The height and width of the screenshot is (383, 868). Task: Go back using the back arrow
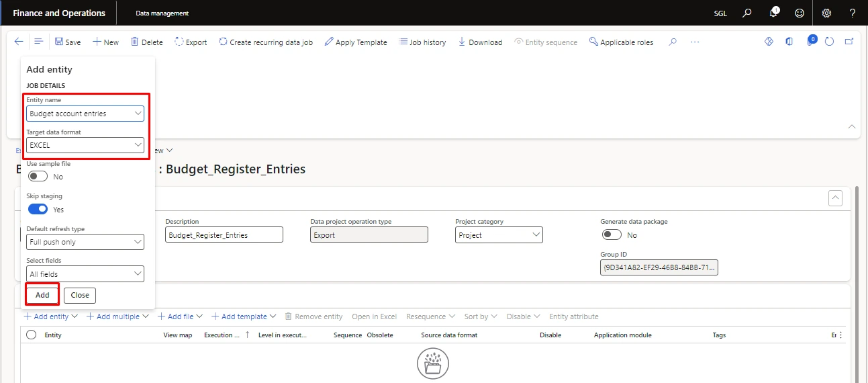tap(19, 42)
